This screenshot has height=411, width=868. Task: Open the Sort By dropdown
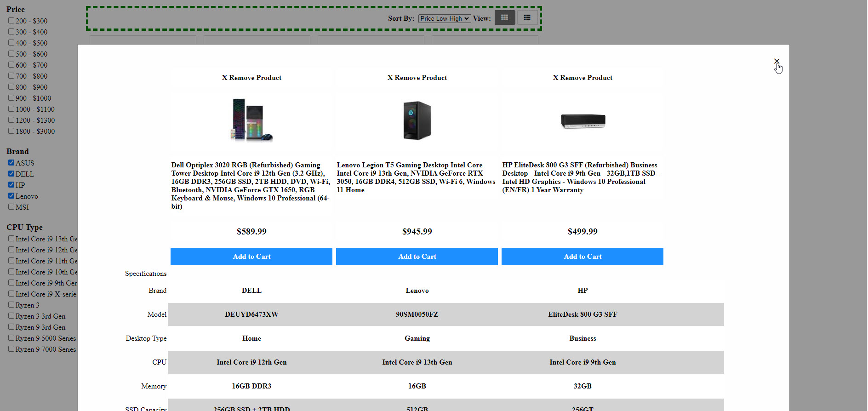pos(444,18)
